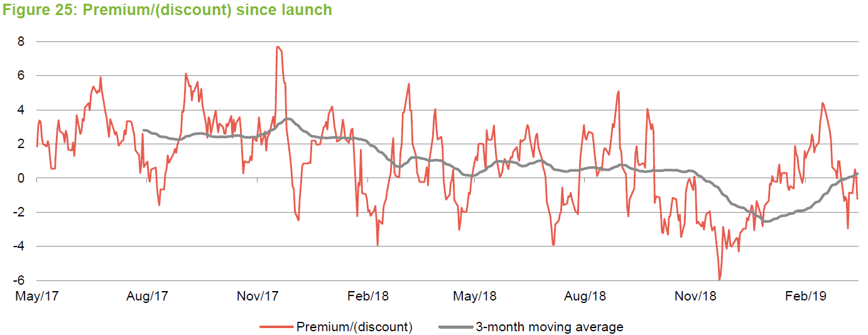
Task: Click the y-axis value '8'
Action: pyautogui.click(x=21, y=41)
